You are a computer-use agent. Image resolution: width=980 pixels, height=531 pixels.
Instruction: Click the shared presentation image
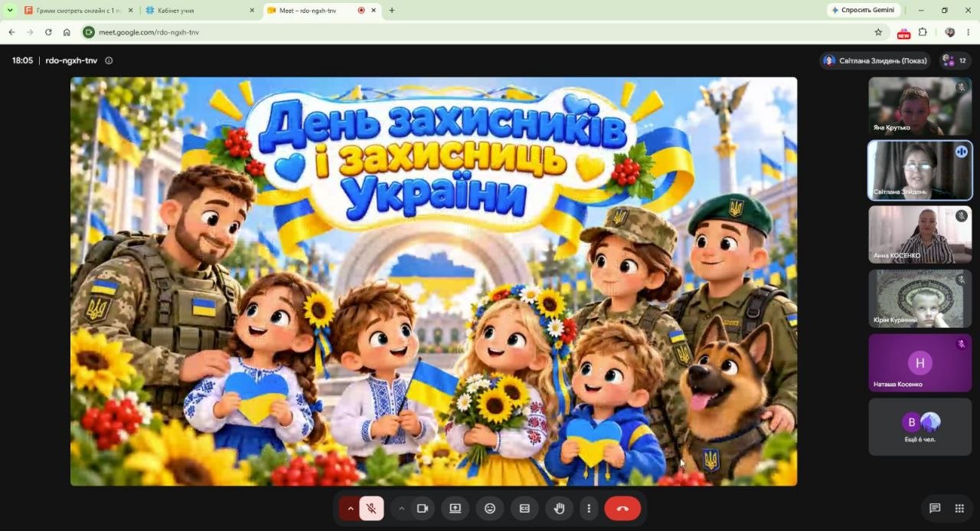pos(433,281)
